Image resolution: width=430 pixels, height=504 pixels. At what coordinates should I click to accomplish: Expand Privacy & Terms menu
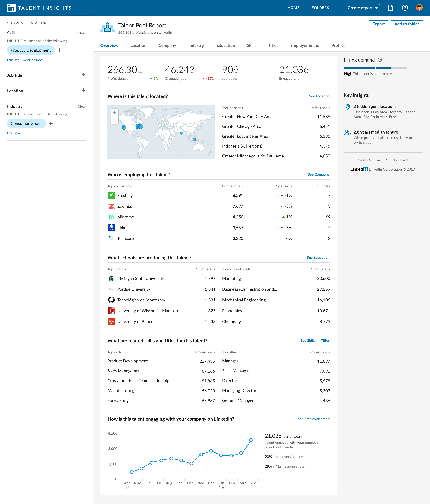tap(371, 160)
